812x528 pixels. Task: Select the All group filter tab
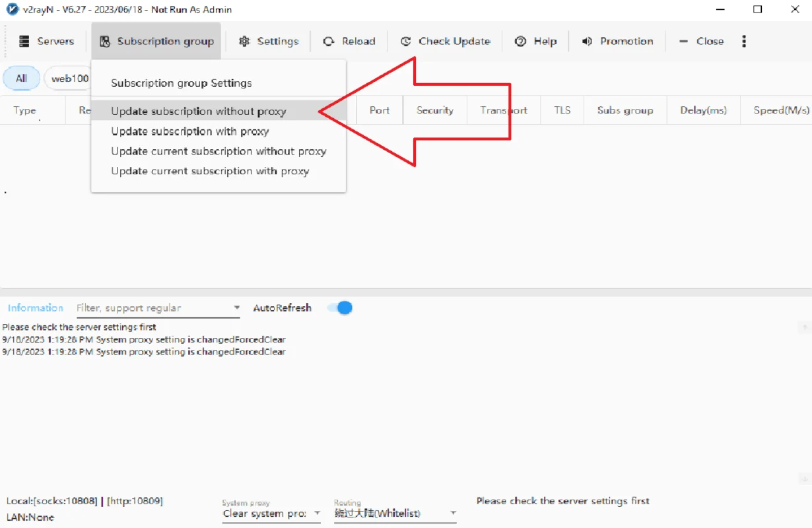point(22,79)
